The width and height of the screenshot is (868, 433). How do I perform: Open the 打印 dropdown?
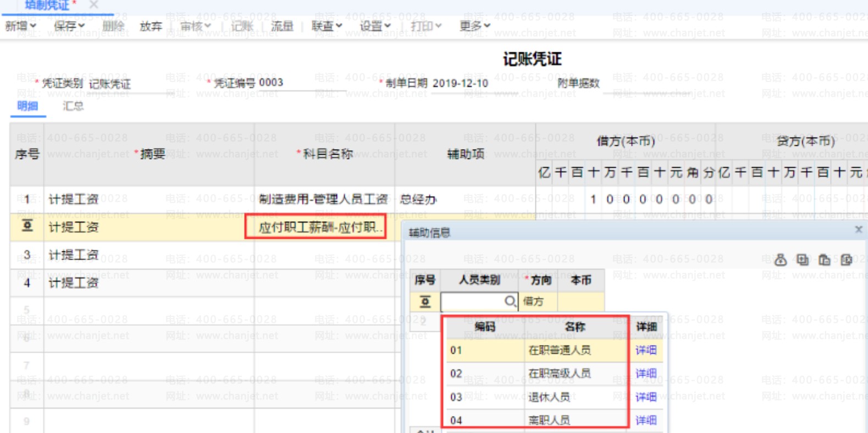[x=426, y=26]
